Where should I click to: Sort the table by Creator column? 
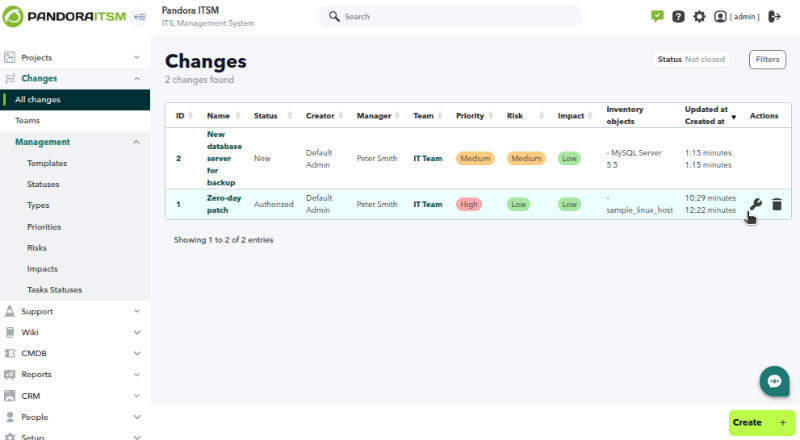point(324,116)
